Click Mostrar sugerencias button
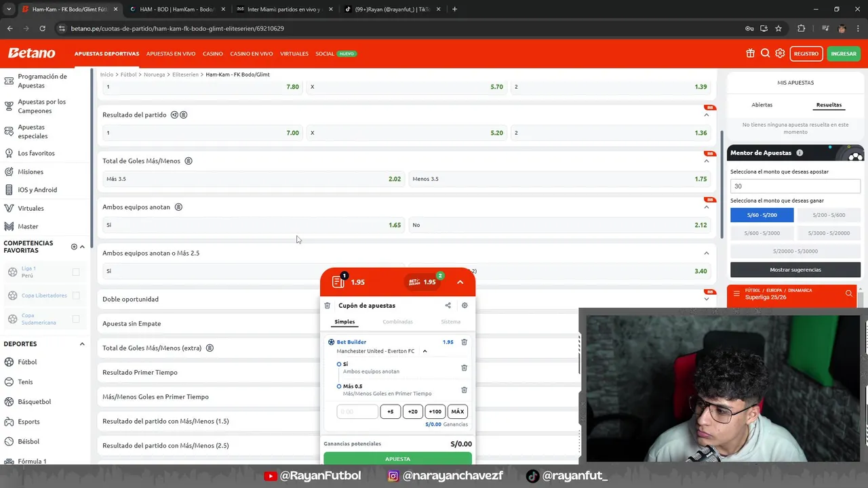 click(x=795, y=270)
